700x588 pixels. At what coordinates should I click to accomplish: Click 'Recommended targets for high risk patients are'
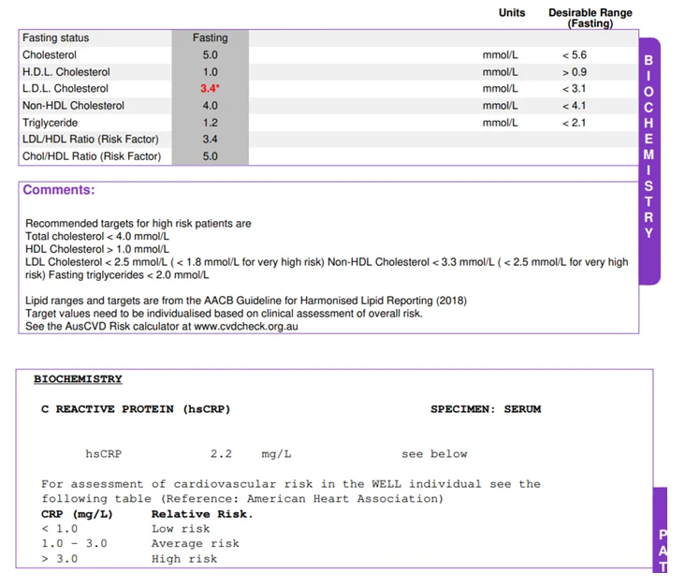(x=139, y=224)
